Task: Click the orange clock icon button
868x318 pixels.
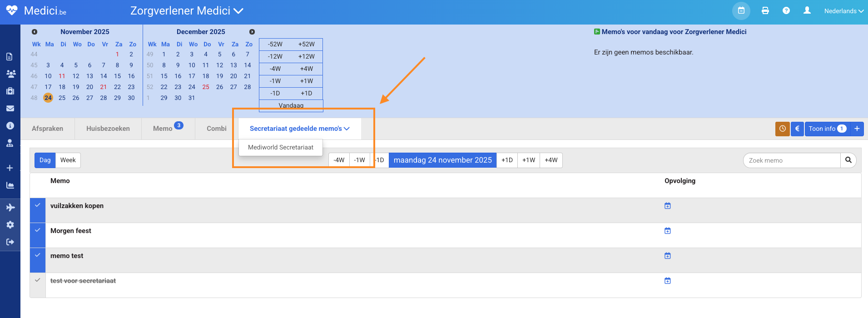Action: [x=782, y=129]
